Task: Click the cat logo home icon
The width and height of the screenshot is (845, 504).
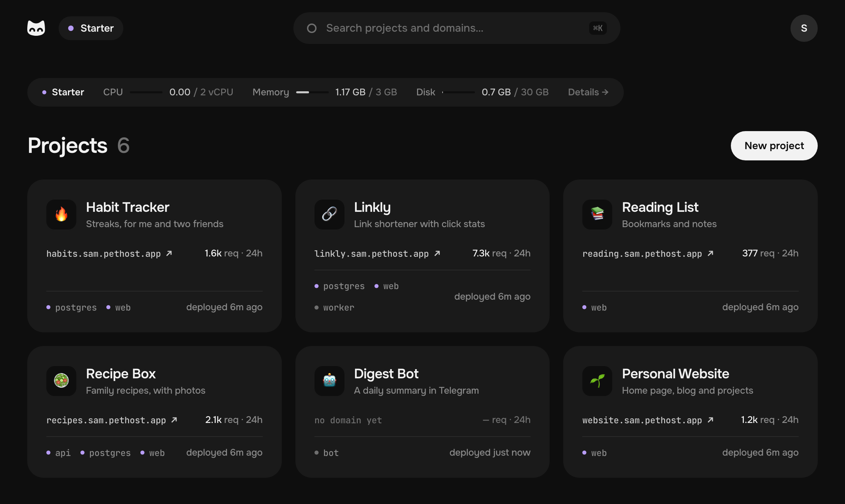Action: pos(36,28)
